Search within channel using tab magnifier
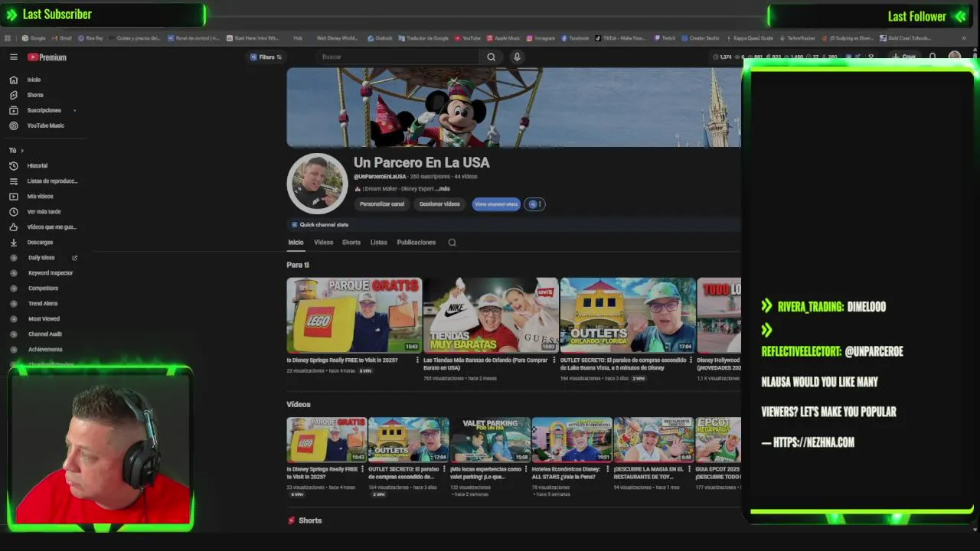Image resolution: width=980 pixels, height=551 pixels. click(452, 243)
